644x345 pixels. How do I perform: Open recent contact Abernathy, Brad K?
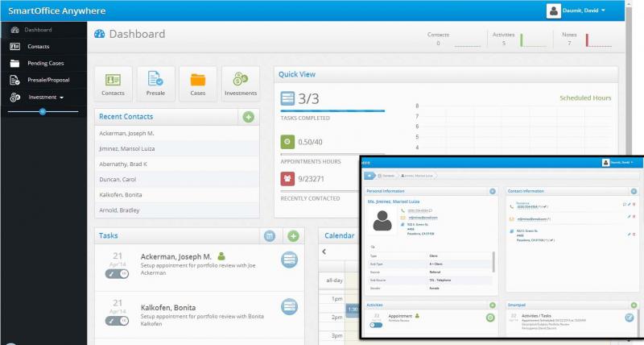click(x=177, y=164)
